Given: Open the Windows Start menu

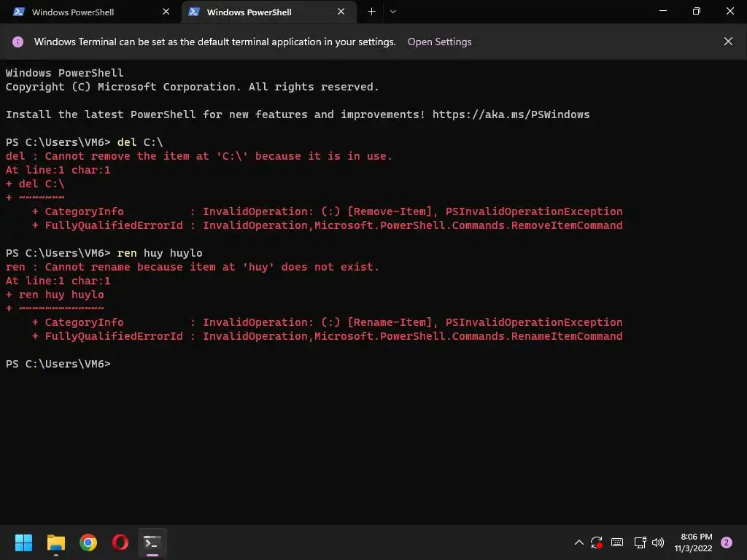Looking at the screenshot, I should 23,542.
